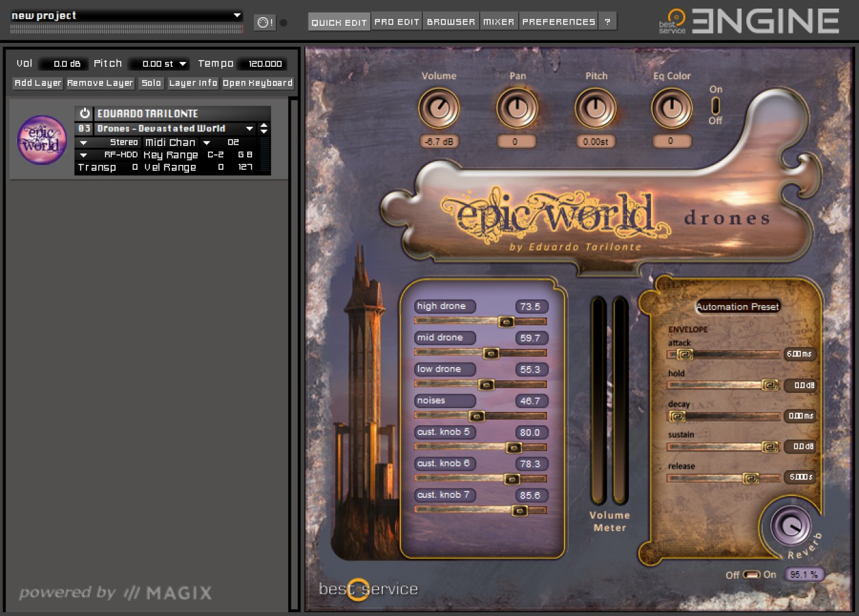Click the Add Layer button
The width and height of the screenshot is (859, 616).
(38, 83)
